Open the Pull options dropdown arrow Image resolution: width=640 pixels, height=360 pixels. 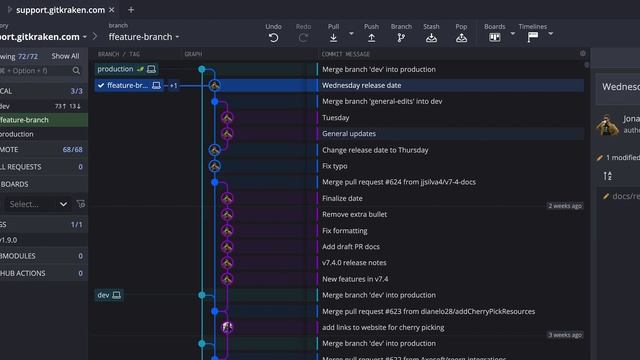click(x=351, y=33)
